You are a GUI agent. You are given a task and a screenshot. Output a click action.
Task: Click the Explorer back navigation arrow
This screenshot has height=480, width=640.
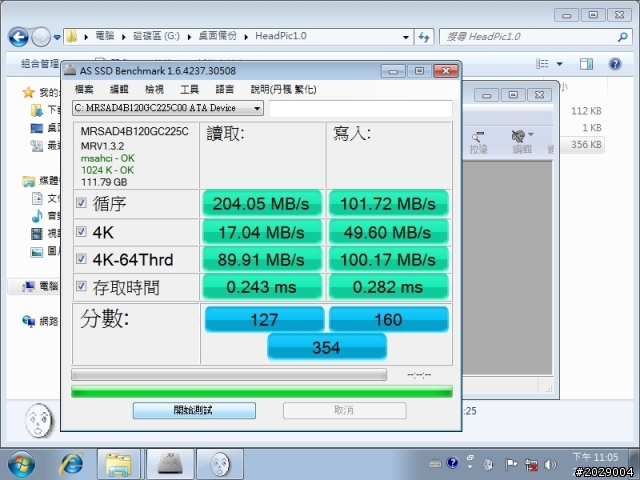[18, 37]
